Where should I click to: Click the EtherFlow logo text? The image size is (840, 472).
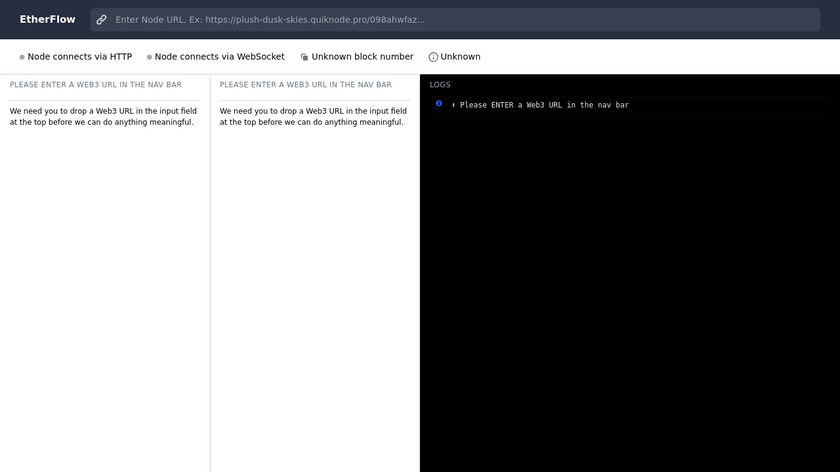pyautogui.click(x=47, y=19)
